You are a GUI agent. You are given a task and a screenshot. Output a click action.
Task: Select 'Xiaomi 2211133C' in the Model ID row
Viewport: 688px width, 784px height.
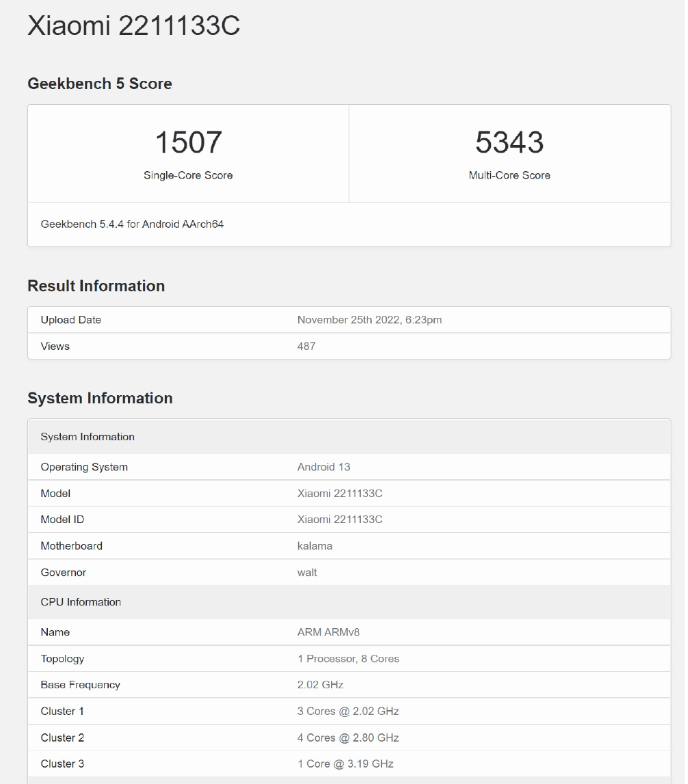coord(340,520)
